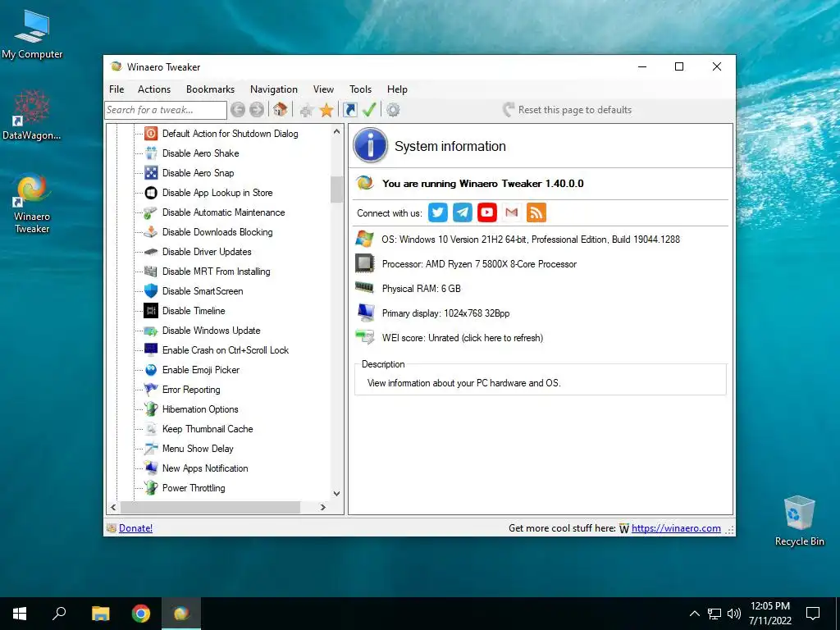840x630 pixels.
Task: Click the Disable Aero Snap icon
Action: coord(151,173)
